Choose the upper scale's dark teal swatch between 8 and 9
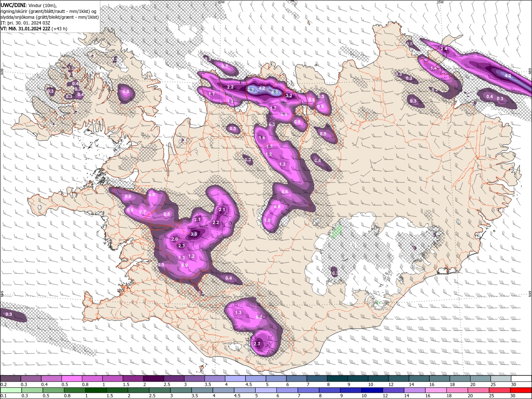532x399 pixels. point(337,379)
